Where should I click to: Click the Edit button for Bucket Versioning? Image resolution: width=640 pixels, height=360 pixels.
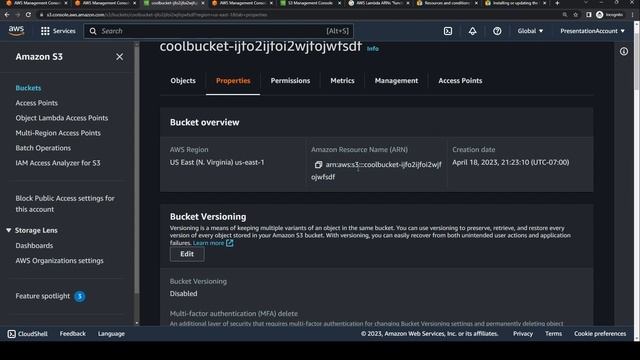(x=187, y=254)
